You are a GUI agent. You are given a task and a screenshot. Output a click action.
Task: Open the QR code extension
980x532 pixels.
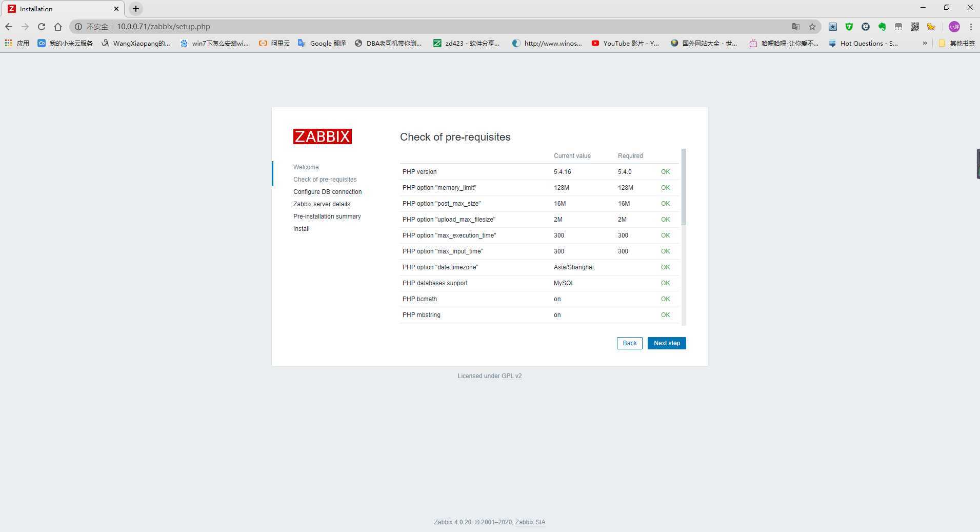[915, 27]
